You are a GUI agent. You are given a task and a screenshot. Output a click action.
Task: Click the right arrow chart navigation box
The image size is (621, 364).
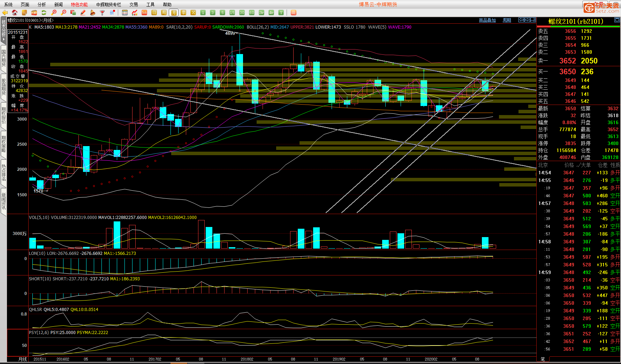[527, 20]
